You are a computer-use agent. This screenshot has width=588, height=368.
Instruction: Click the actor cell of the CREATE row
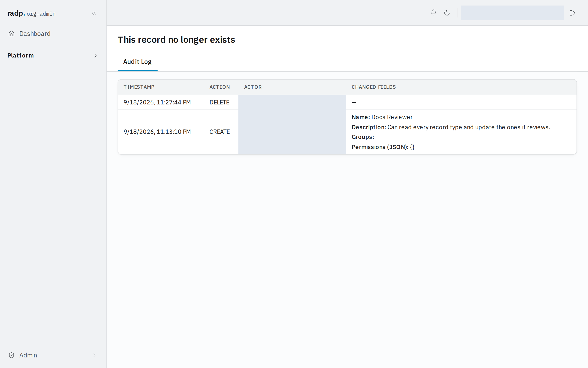point(292,132)
